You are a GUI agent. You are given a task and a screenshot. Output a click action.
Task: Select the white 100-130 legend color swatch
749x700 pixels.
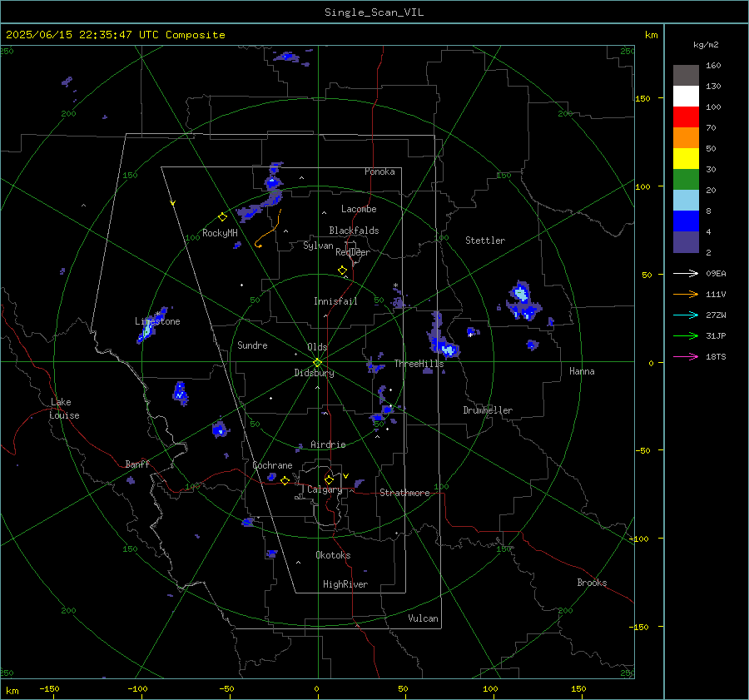click(686, 97)
